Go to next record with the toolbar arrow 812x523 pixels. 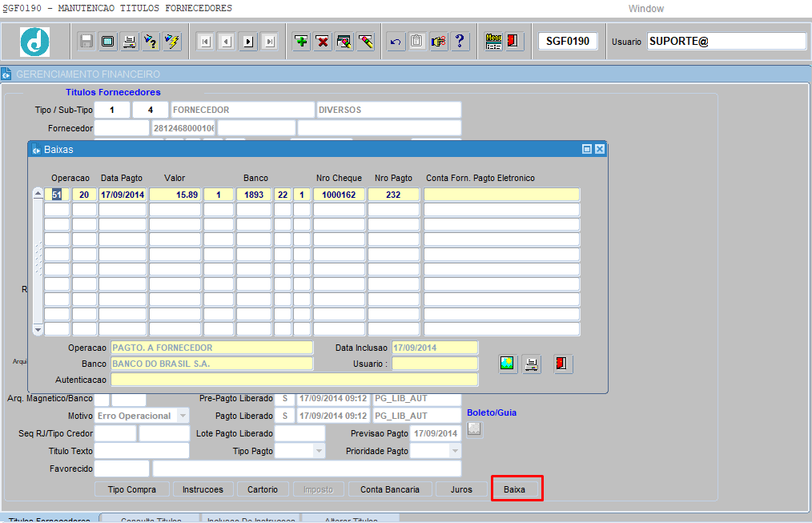click(x=248, y=42)
